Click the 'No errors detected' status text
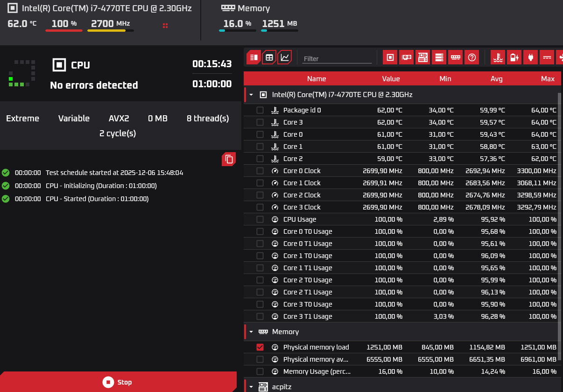 [x=94, y=85]
